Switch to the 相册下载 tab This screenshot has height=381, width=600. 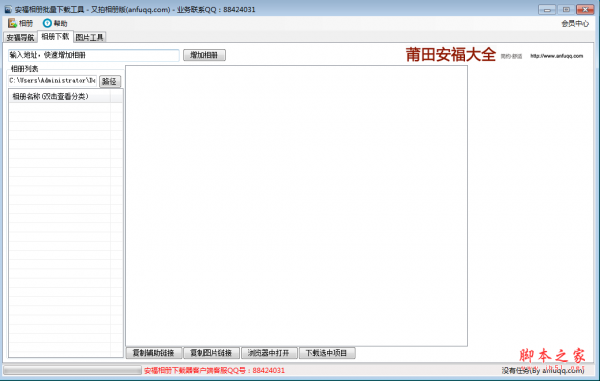(x=55, y=37)
